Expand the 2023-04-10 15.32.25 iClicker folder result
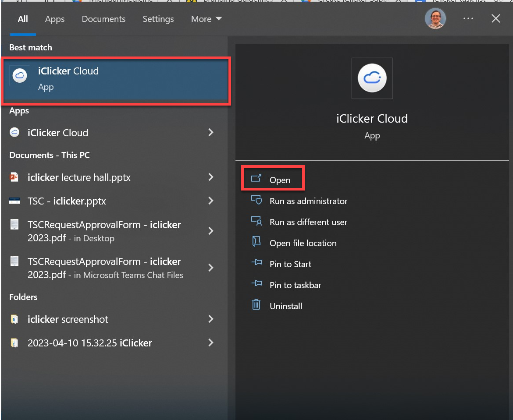Screen dimensions: 513x420 (x=211, y=343)
